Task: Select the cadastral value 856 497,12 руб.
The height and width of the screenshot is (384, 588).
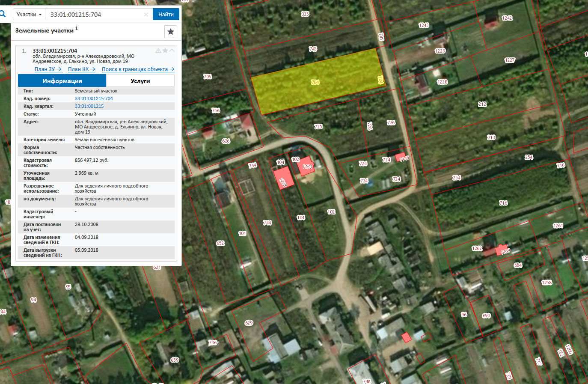Action: click(92, 160)
